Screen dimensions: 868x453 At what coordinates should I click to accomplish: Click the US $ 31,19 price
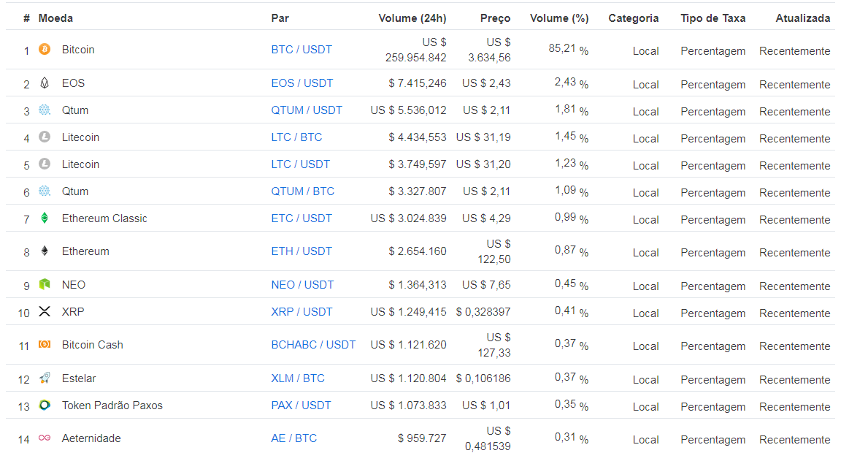(483, 137)
